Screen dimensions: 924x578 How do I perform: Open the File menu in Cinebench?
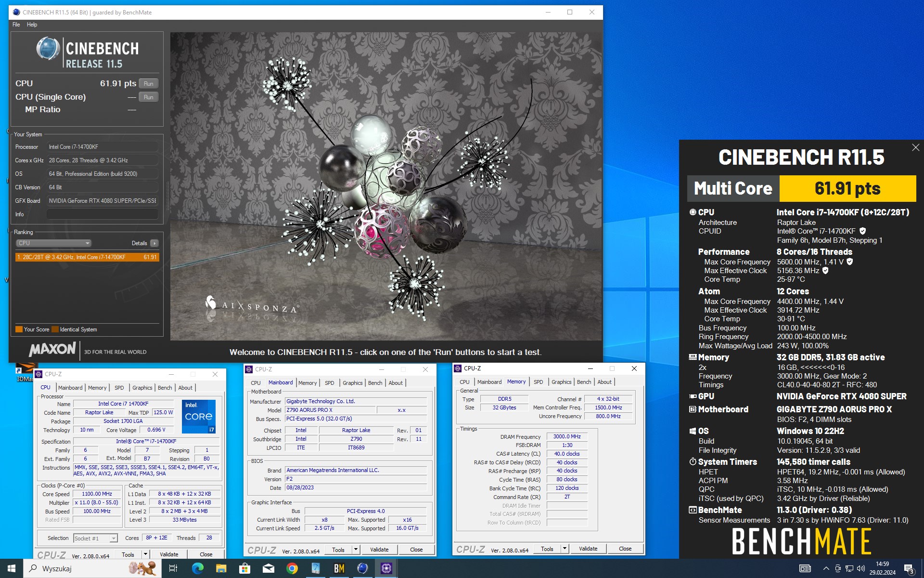pyautogui.click(x=16, y=25)
